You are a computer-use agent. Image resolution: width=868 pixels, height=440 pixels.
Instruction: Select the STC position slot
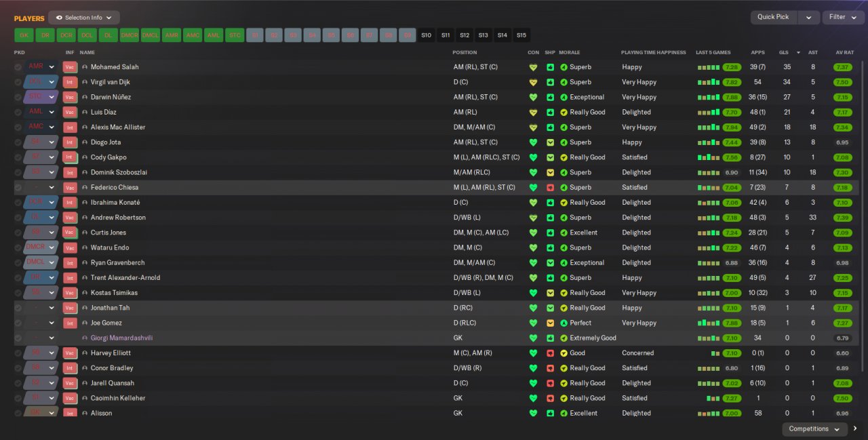click(x=235, y=35)
